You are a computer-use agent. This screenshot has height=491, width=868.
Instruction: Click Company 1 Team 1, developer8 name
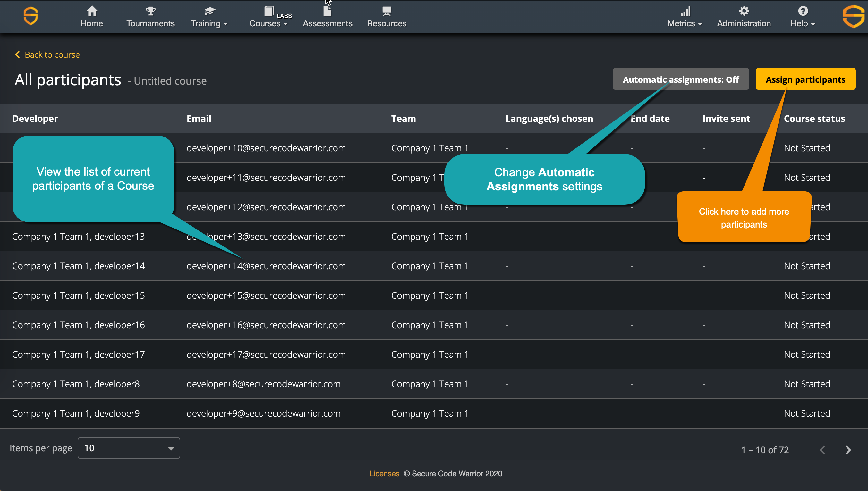pos(76,384)
